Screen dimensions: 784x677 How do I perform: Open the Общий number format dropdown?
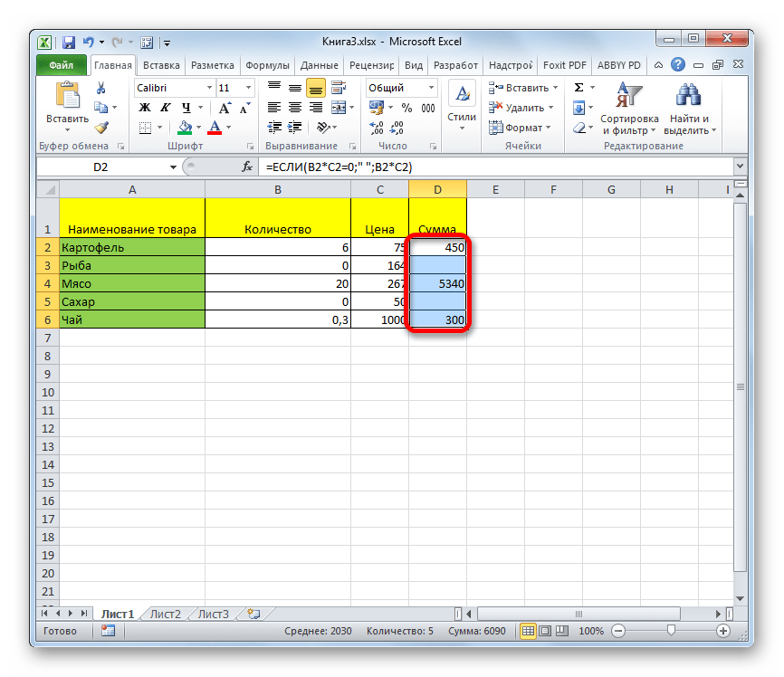(x=431, y=88)
